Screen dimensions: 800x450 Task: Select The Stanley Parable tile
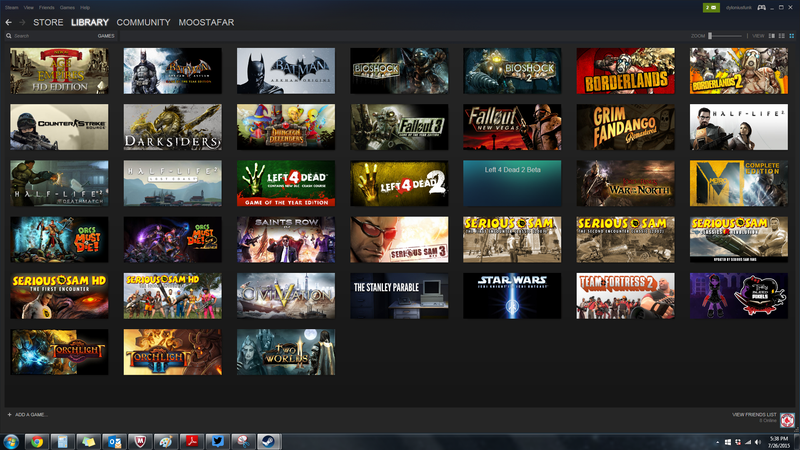pos(399,295)
